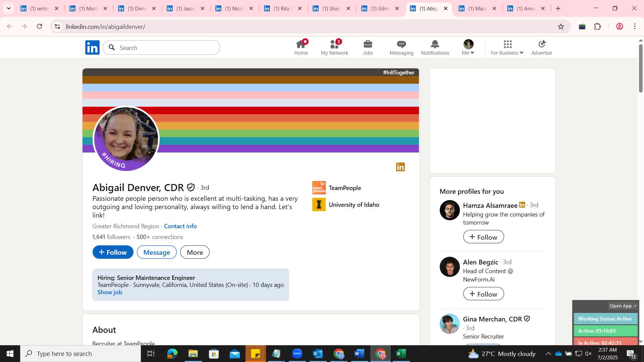Switch to the Jason LinkedIn tab

point(185,8)
